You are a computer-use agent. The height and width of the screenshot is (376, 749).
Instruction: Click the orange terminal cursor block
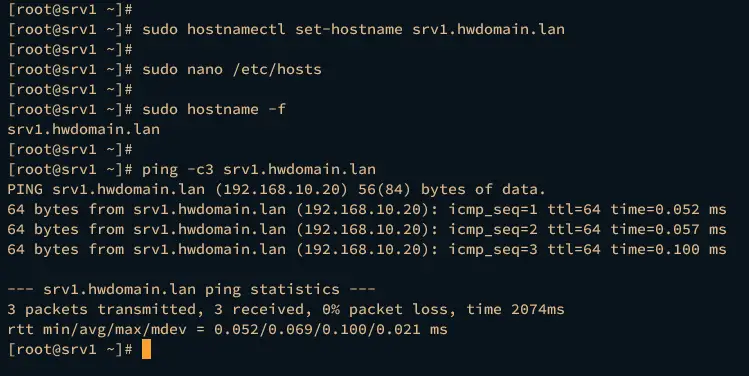coord(147,349)
